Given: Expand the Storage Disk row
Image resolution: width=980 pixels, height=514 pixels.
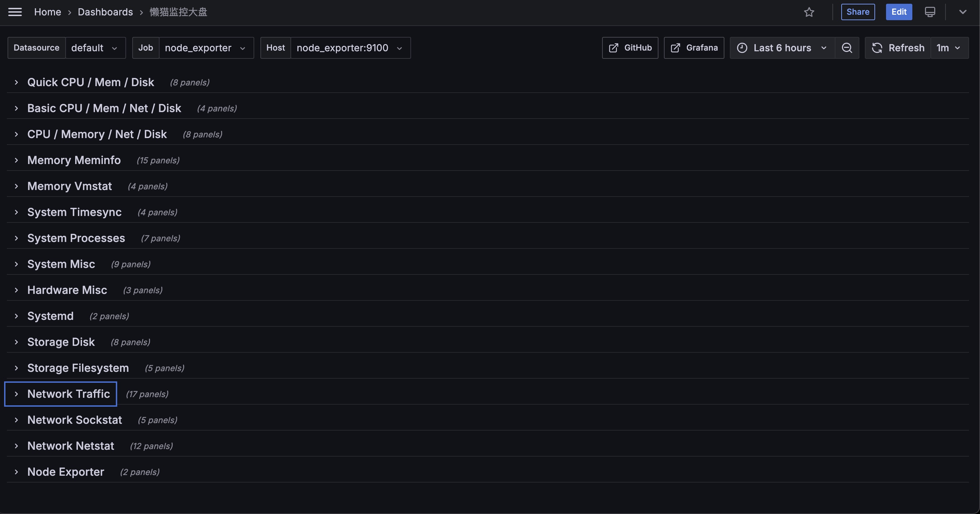Looking at the screenshot, I should [x=61, y=342].
